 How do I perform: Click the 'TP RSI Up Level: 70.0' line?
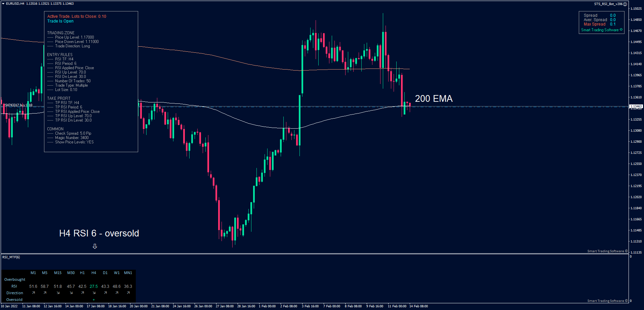[x=69, y=116]
